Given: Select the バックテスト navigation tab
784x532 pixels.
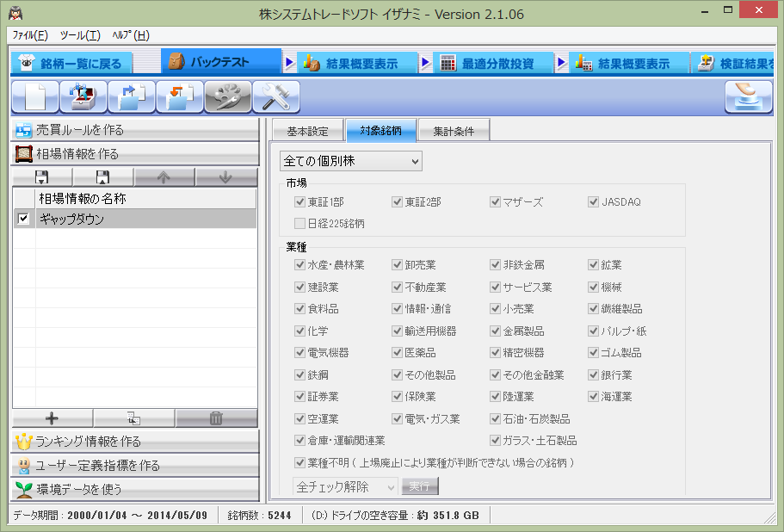Looking at the screenshot, I should click(x=220, y=62).
